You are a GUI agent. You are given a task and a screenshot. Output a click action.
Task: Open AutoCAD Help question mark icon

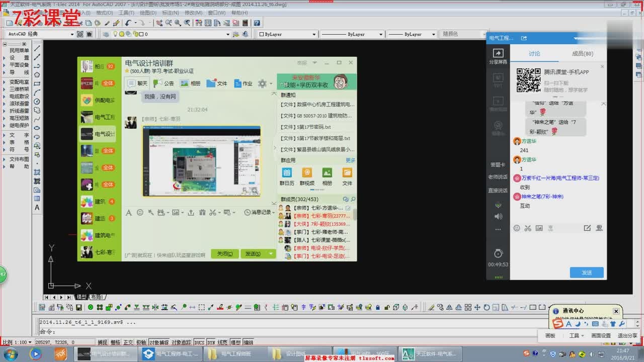[x=257, y=23]
